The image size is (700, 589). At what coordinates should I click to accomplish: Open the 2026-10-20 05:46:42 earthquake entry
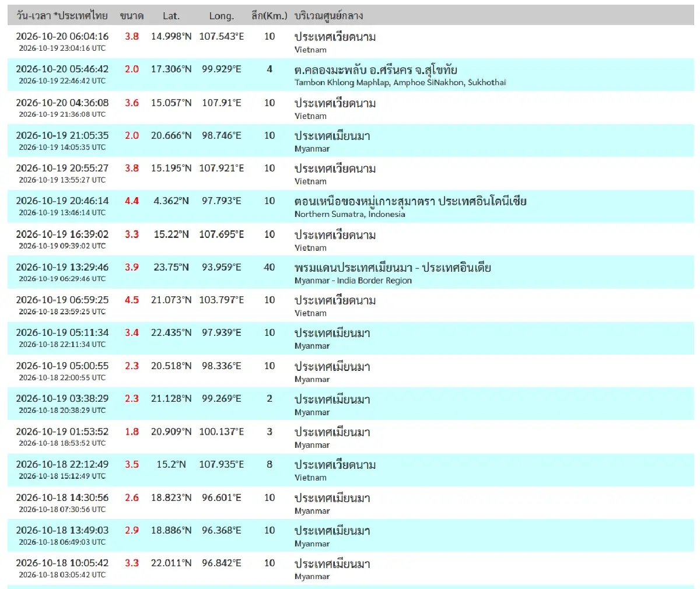351,75
